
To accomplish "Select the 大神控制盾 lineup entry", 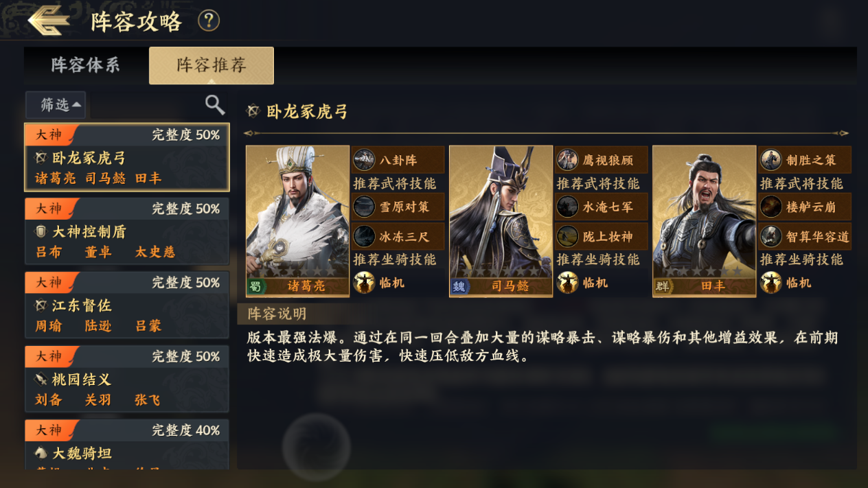I will tap(127, 232).
